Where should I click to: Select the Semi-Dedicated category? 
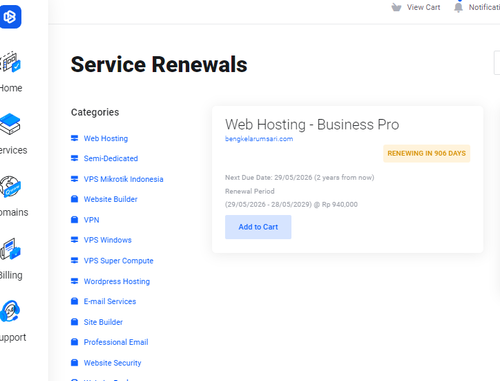coord(111,158)
